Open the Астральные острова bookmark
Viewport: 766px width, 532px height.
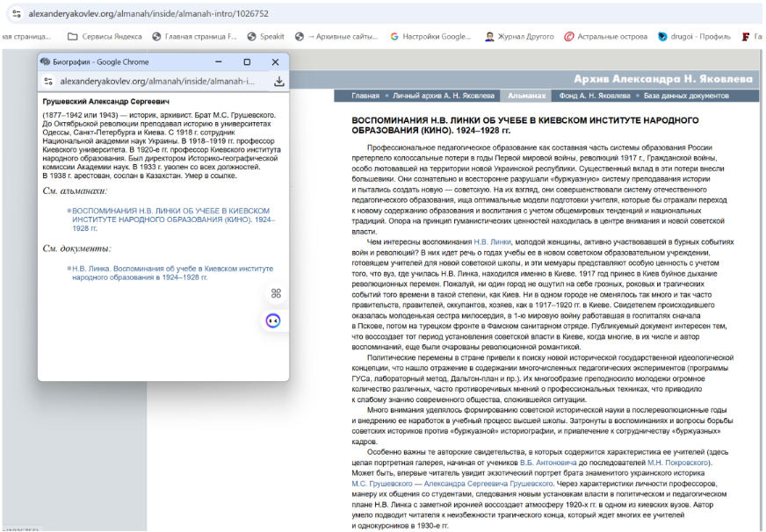608,37
